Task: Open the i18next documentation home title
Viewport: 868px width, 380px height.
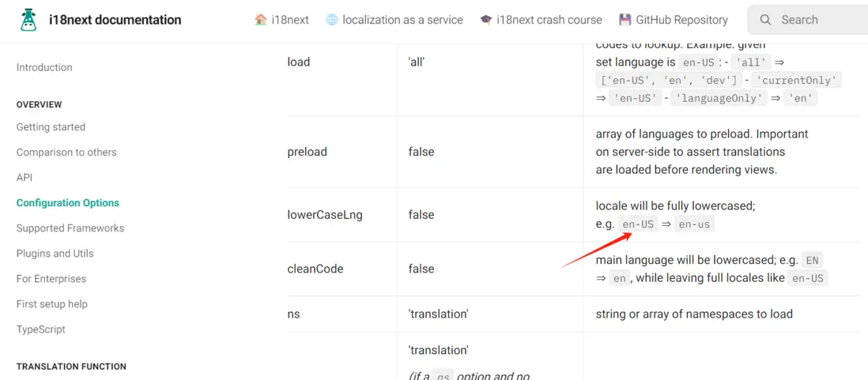Action: pyautogui.click(x=115, y=20)
